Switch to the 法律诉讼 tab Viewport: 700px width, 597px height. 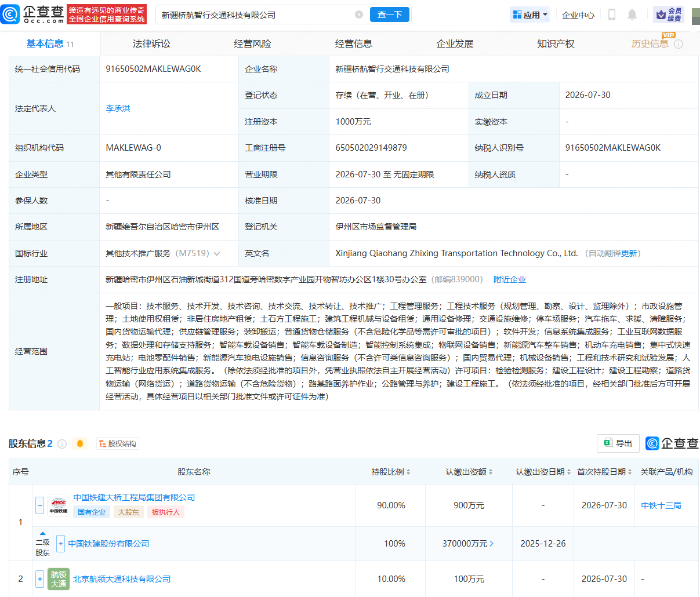(x=151, y=43)
